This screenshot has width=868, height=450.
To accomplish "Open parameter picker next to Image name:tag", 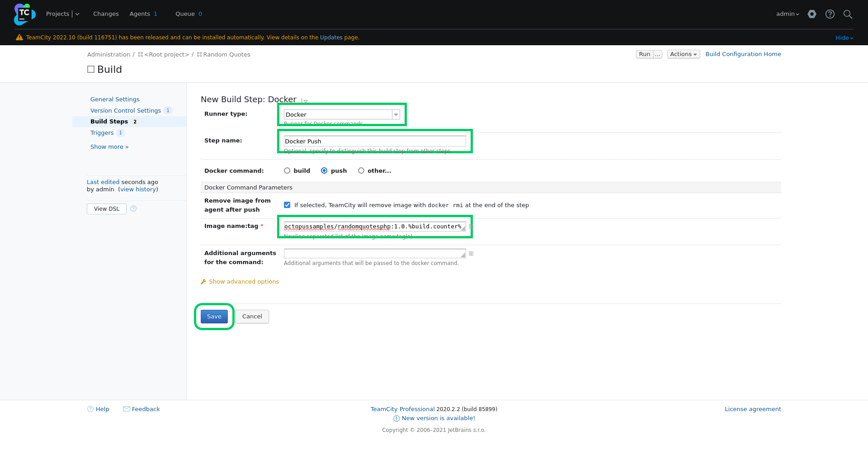I will 471,227.
